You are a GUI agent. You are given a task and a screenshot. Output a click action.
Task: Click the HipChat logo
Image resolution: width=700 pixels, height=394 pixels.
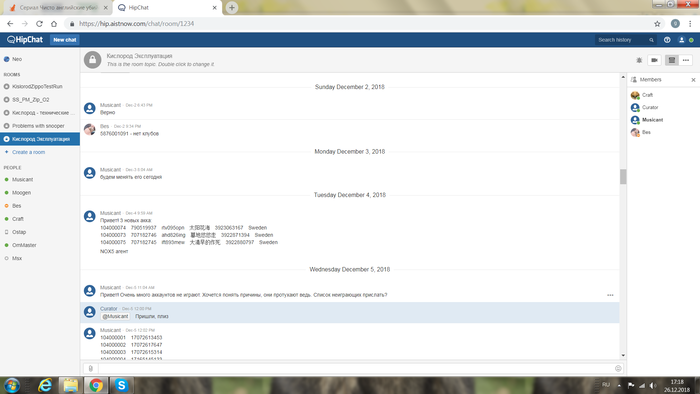tap(25, 40)
